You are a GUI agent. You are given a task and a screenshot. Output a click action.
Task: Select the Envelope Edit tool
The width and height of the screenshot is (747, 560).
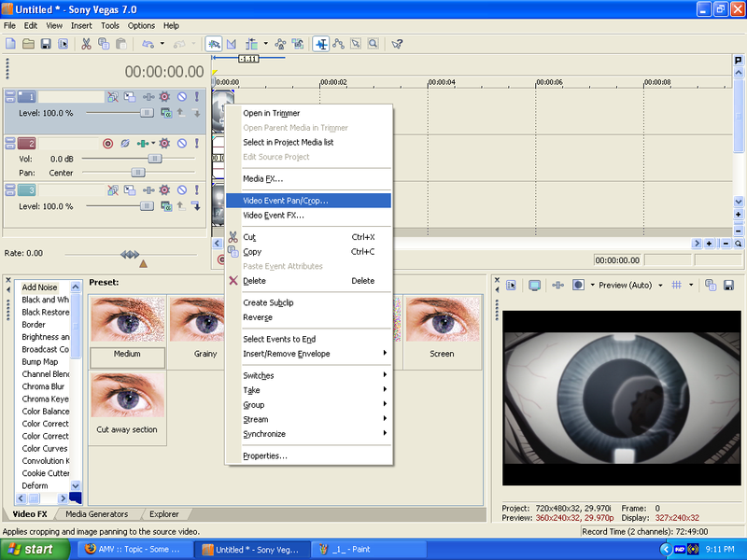pos(339,44)
